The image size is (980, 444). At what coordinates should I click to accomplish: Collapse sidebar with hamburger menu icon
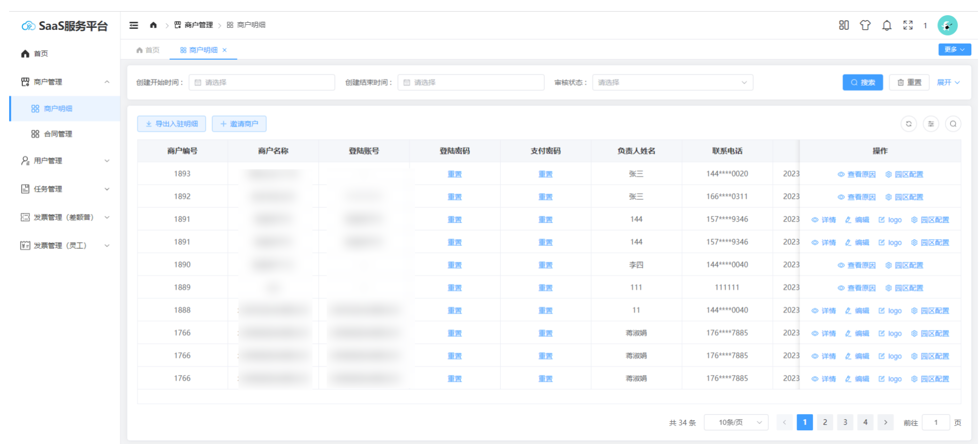coord(134,25)
